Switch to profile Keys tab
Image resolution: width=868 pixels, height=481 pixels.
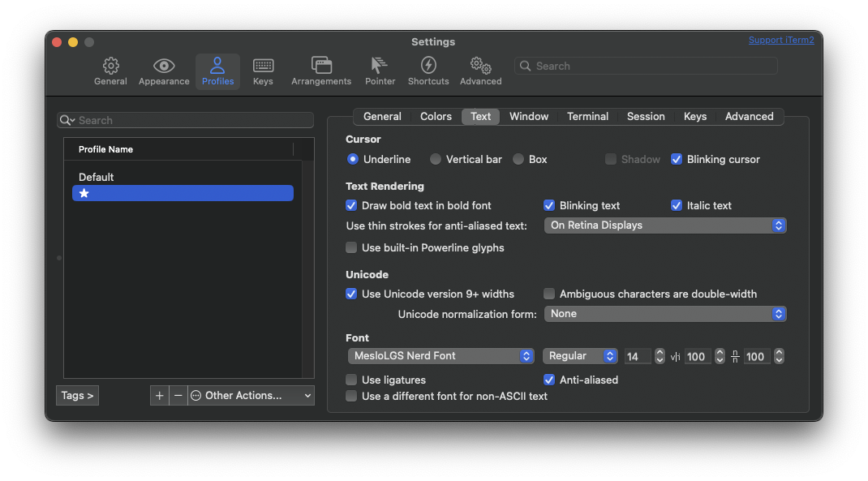click(694, 116)
